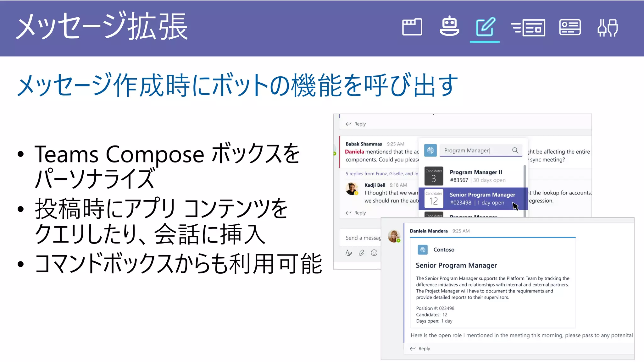The width and height of the screenshot is (644, 362).
Task: Click the Senior Program Manager card title
Action: click(x=456, y=265)
